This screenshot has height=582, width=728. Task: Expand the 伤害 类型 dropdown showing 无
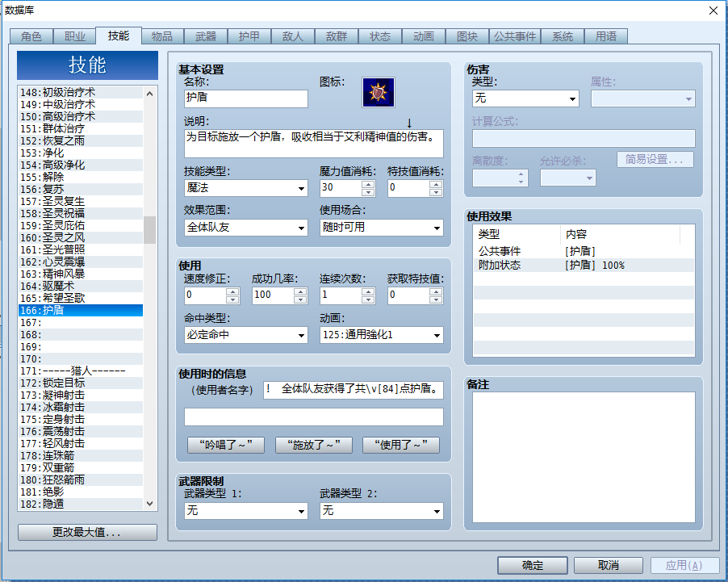[525, 98]
